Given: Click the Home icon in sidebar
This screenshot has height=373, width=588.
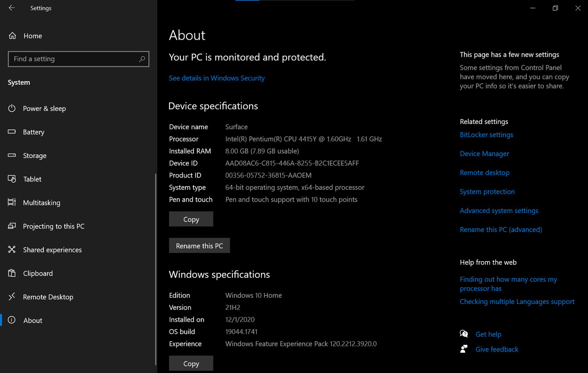Looking at the screenshot, I should (x=12, y=36).
